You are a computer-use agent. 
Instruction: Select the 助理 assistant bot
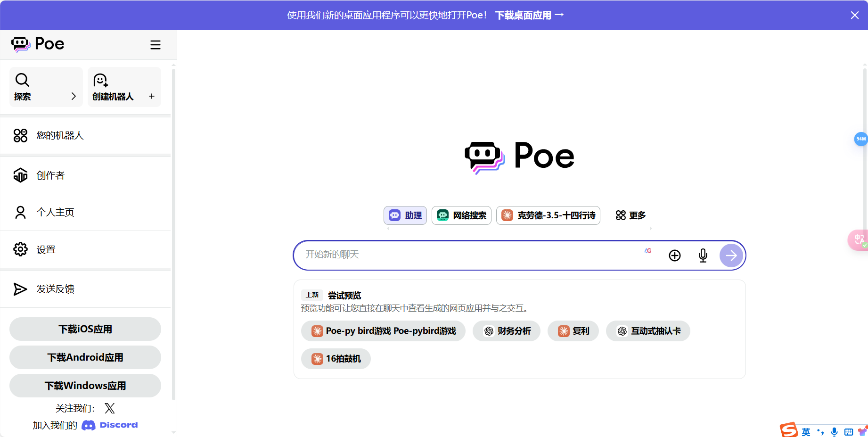click(405, 215)
